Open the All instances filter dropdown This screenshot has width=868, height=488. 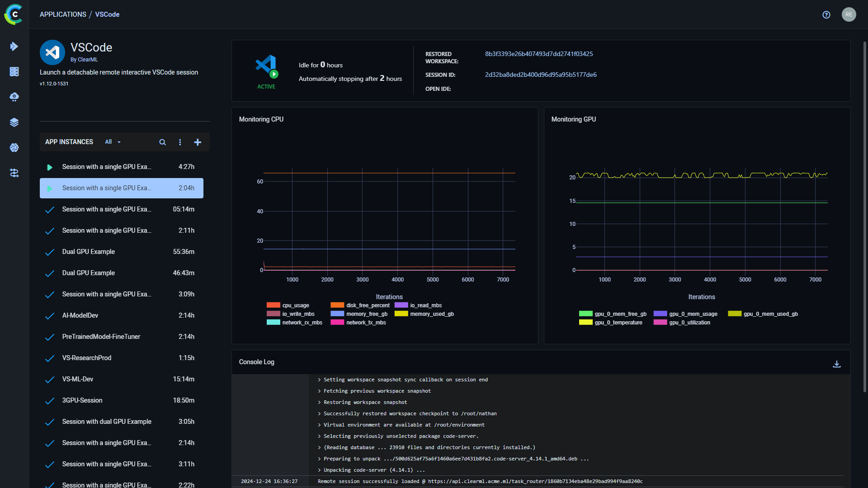pos(112,142)
